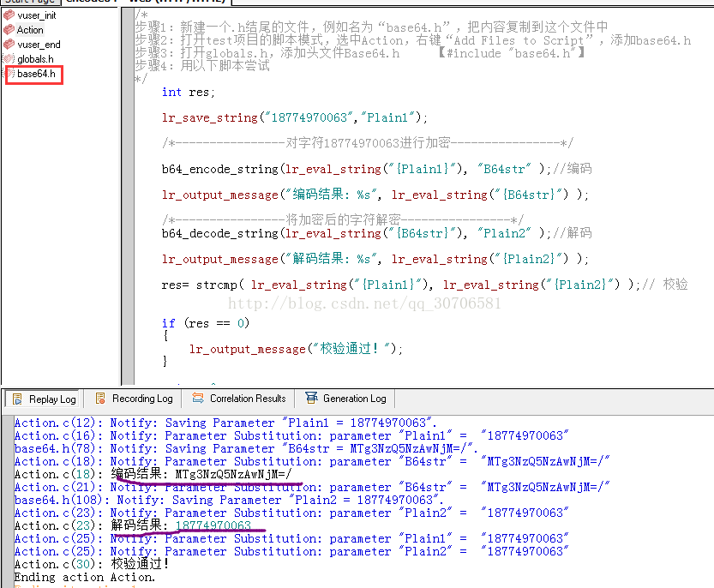The height and width of the screenshot is (588, 714).
Task: Click log line showing 解码结果 output
Action: click(x=133, y=526)
